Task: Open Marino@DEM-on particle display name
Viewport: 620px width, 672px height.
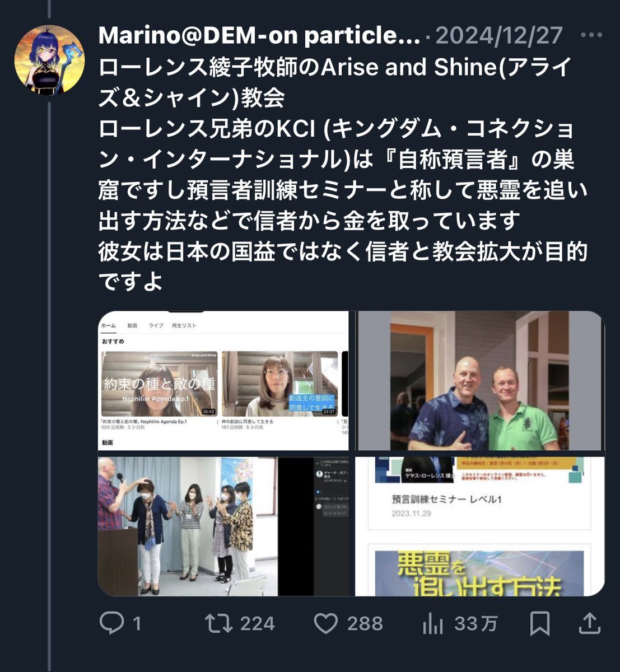Action: (x=259, y=36)
